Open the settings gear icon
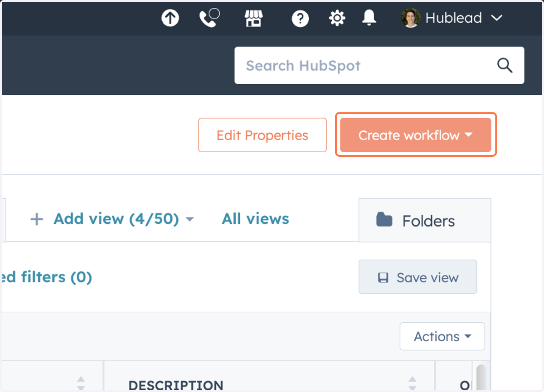 tap(337, 19)
